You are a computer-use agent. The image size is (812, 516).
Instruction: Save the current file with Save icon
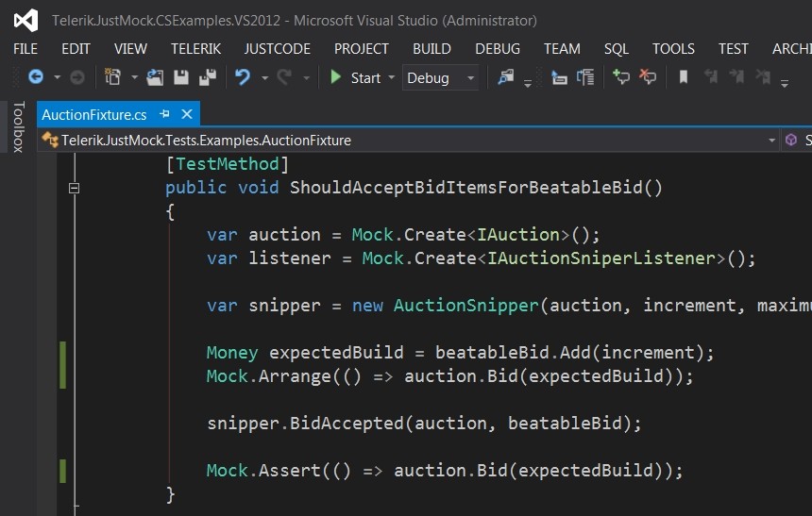(x=181, y=77)
